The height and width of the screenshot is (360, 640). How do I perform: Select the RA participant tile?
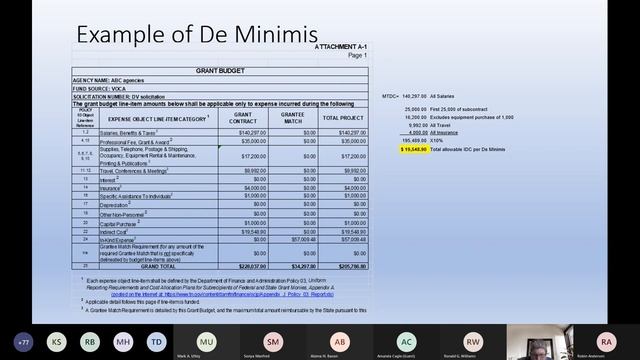pos(607,342)
